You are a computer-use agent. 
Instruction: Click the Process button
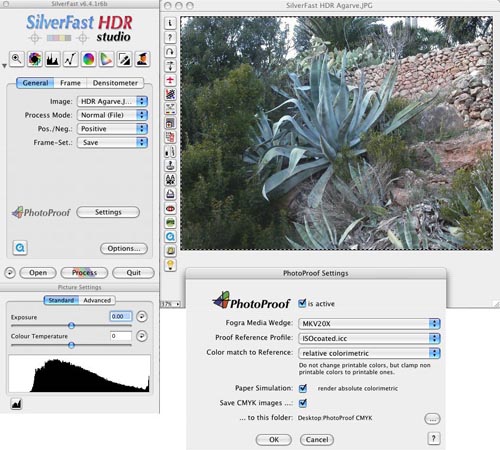pos(84,273)
